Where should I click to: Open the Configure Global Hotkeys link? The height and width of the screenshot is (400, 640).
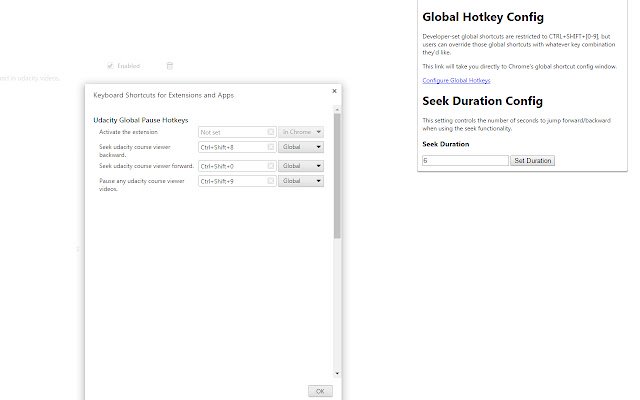pyautogui.click(x=456, y=80)
